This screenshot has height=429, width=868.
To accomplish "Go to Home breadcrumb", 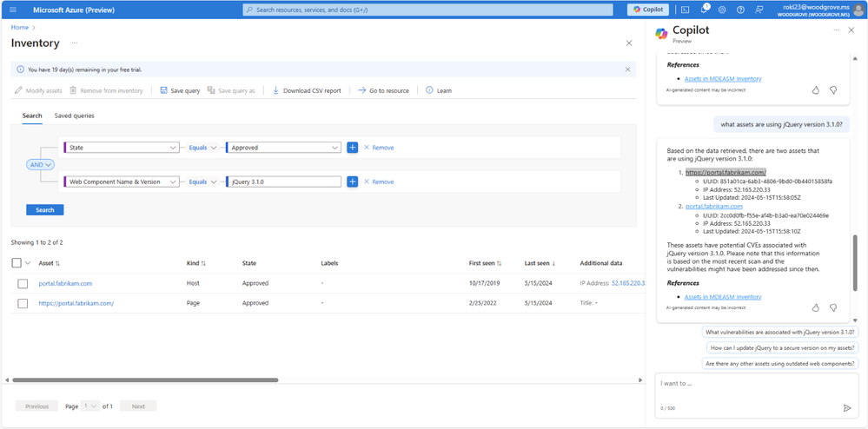I will (x=19, y=27).
